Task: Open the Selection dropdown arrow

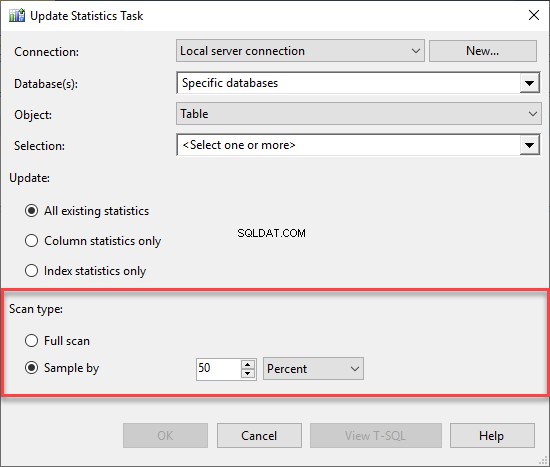Action: 529,145
